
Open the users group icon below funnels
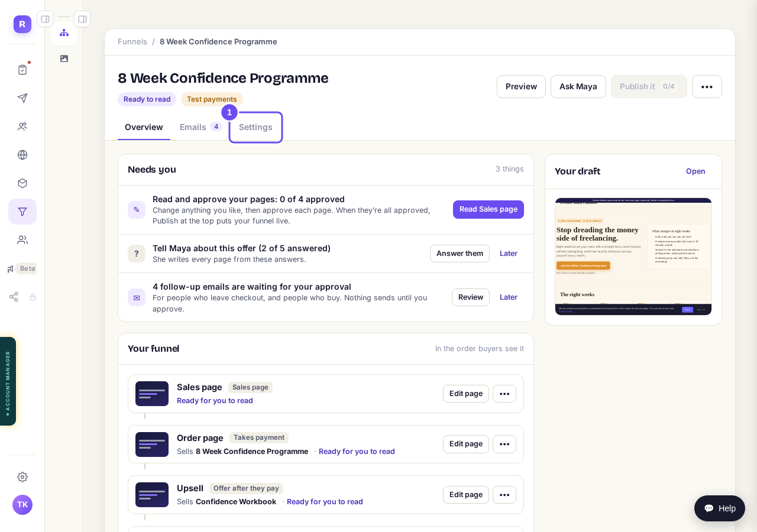tap(22, 240)
